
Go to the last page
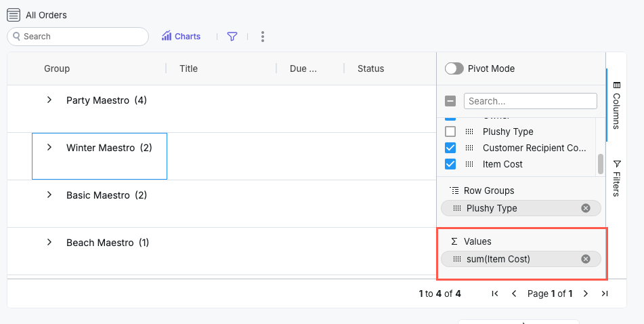[605, 293]
